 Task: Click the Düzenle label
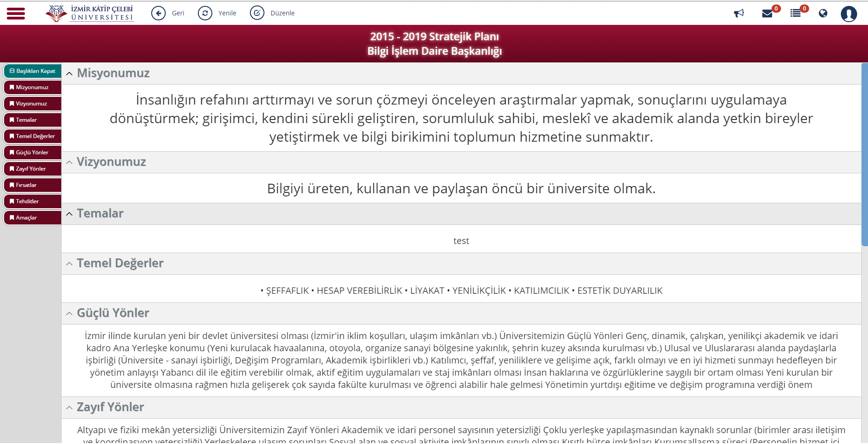point(283,13)
